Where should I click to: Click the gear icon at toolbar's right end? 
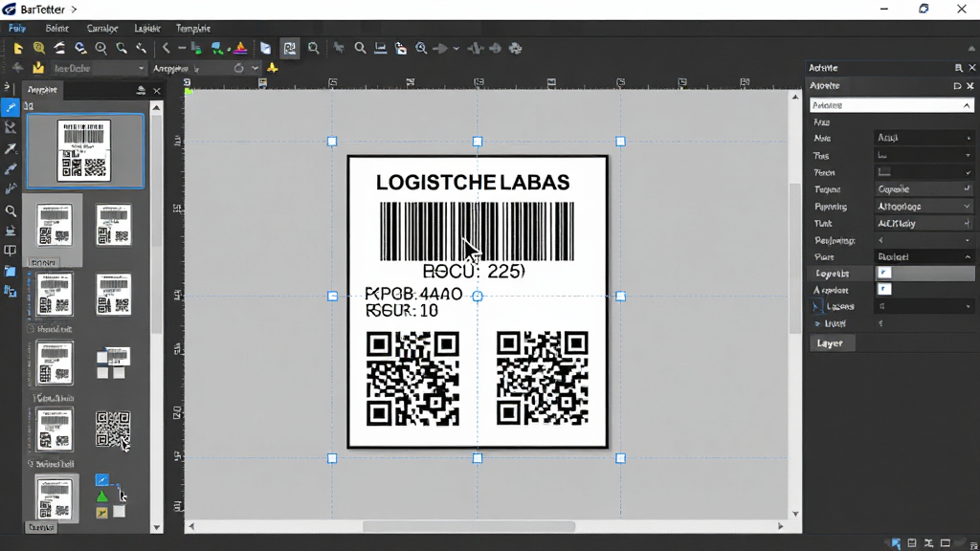[x=516, y=48]
